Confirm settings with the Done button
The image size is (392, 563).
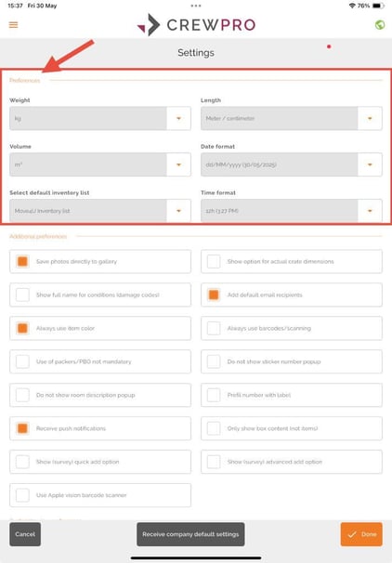pos(361,534)
